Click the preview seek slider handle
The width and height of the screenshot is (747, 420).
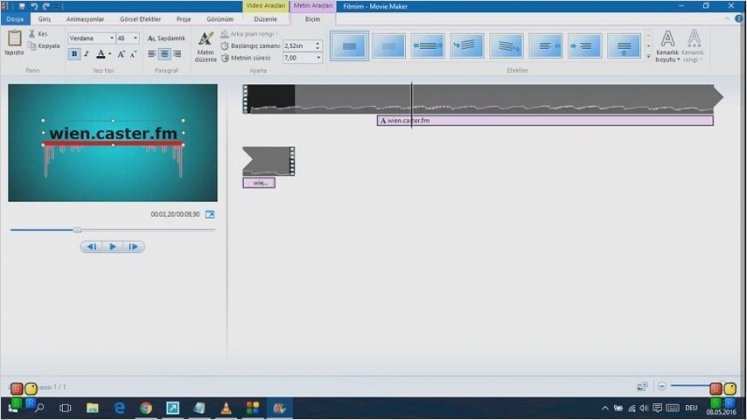tap(77, 230)
